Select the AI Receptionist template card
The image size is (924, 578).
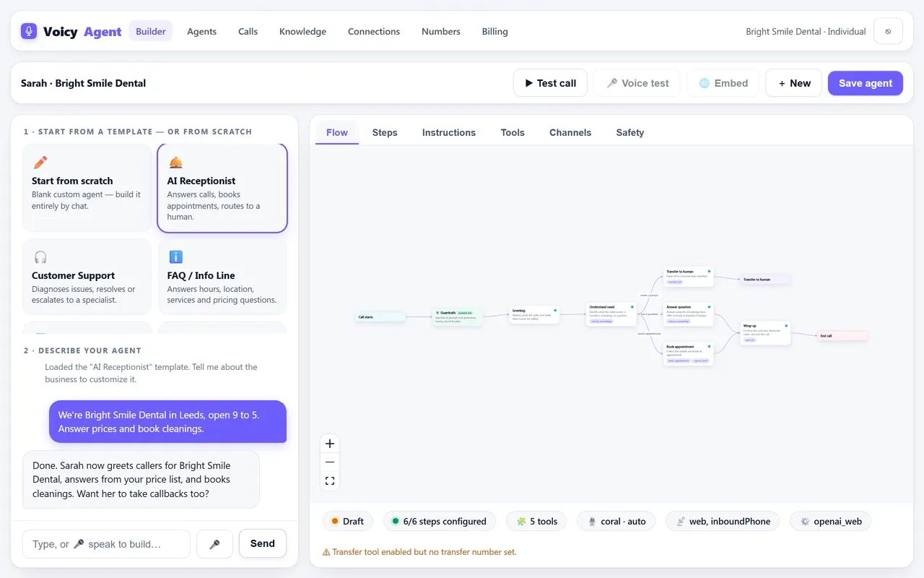pos(222,188)
